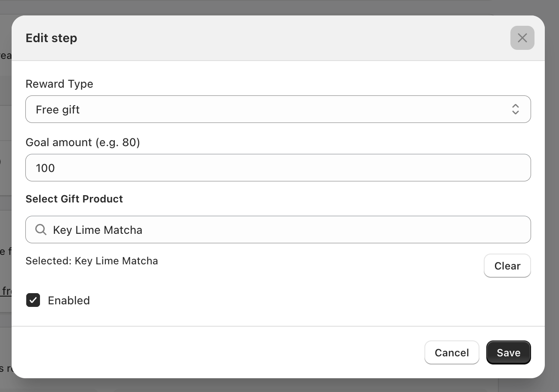This screenshot has height=392, width=559.
Task: Clear the selected gift product
Action: (x=507, y=266)
